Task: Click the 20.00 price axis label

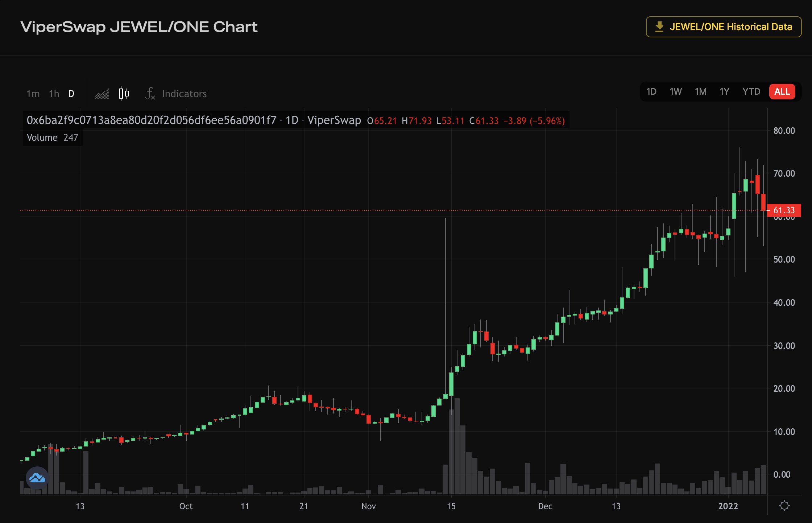Action: tap(784, 388)
